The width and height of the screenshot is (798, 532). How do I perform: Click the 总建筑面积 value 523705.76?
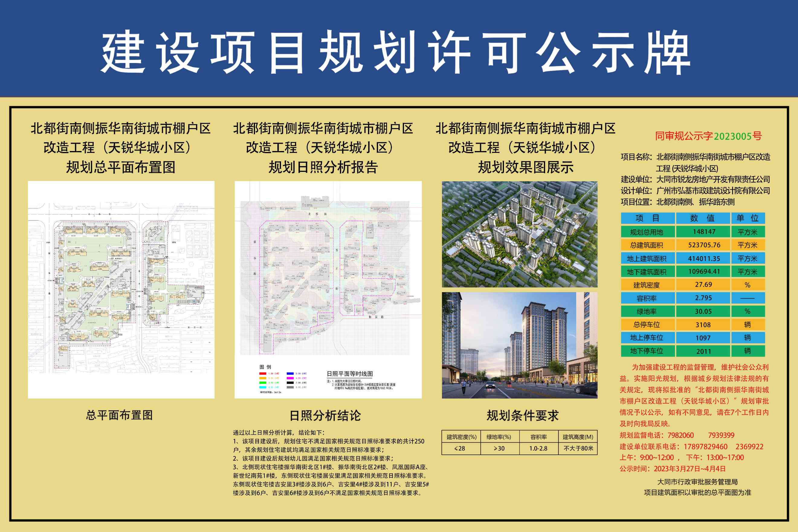[x=704, y=245]
